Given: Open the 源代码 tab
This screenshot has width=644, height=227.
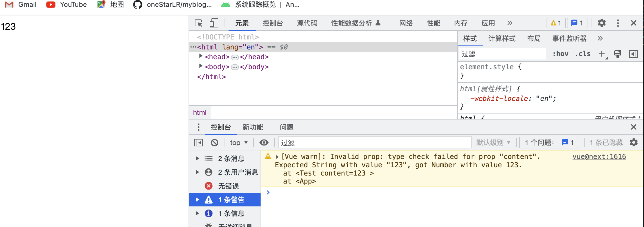Looking at the screenshot, I should (x=307, y=23).
